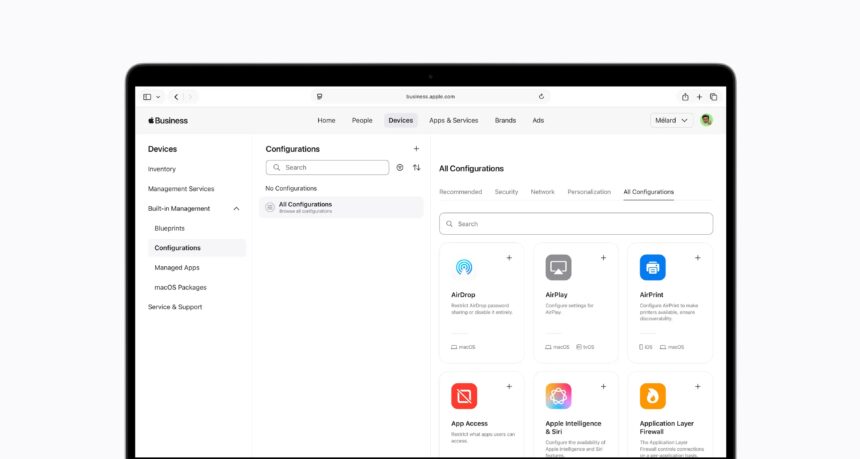The width and height of the screenshot is (860, 459).
Task: Click the AirDrop configuration icon
Action: pyautogui.click(x=464, y=267)
